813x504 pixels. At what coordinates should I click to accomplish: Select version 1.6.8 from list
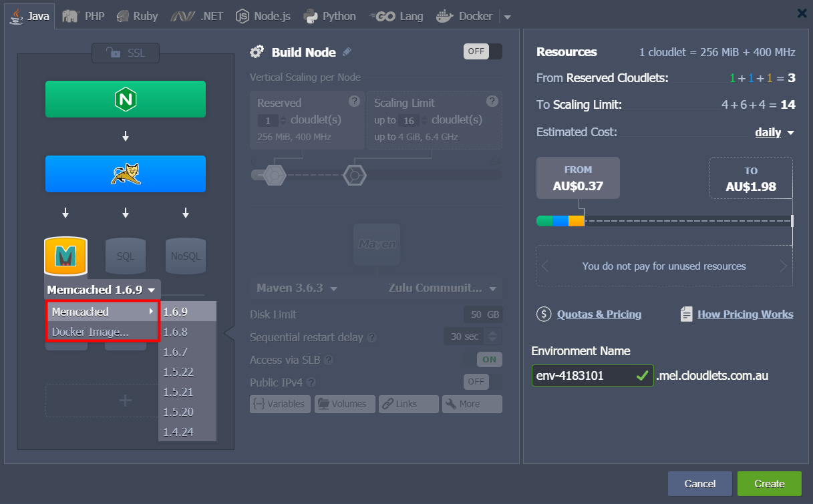[188, 332]
